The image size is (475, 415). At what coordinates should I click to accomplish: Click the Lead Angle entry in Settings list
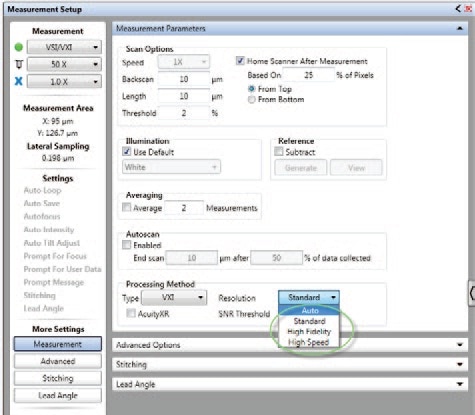coord(44,308)
